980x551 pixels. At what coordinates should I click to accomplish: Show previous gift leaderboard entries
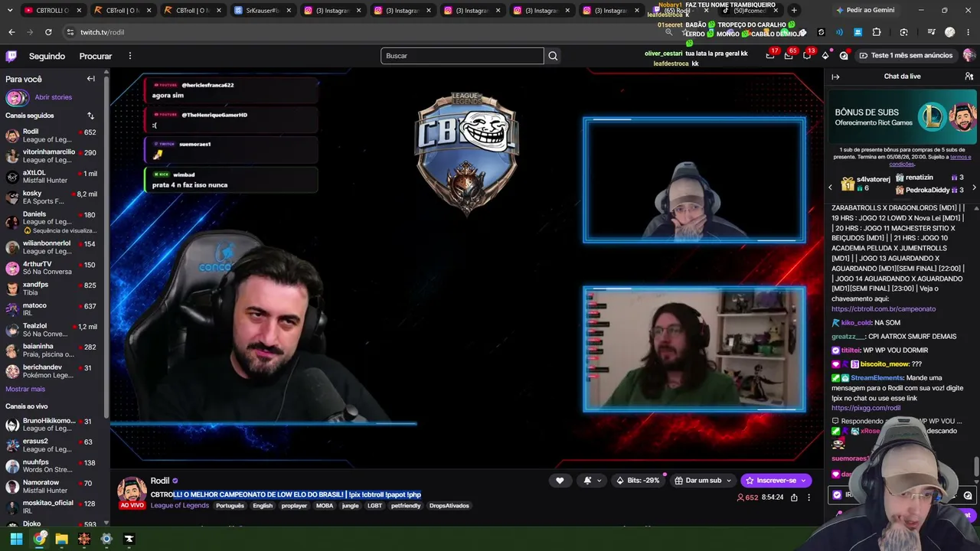[x=830, y=187]
